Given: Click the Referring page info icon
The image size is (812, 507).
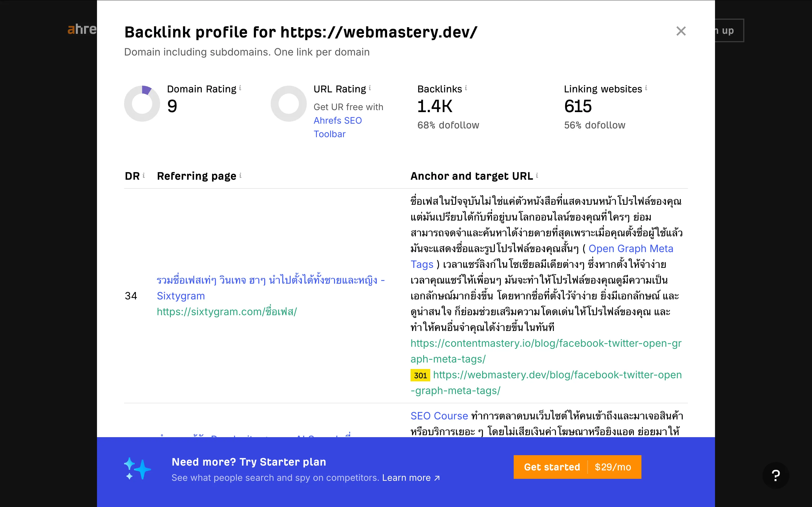Looking at the screenshot, I should [x=241, y=175].
